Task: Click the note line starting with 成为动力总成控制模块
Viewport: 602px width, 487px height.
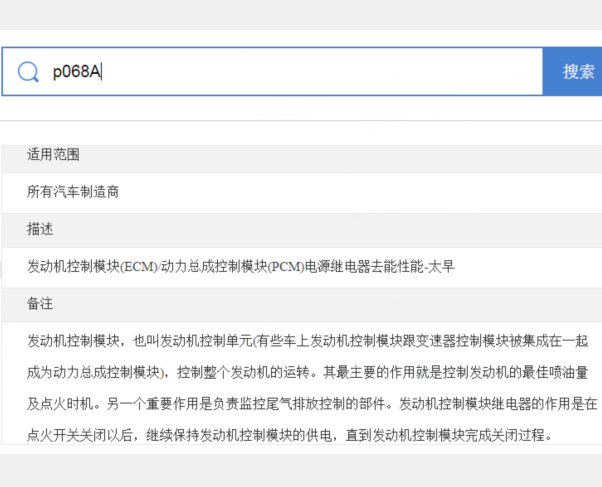Action: point(308,372)
